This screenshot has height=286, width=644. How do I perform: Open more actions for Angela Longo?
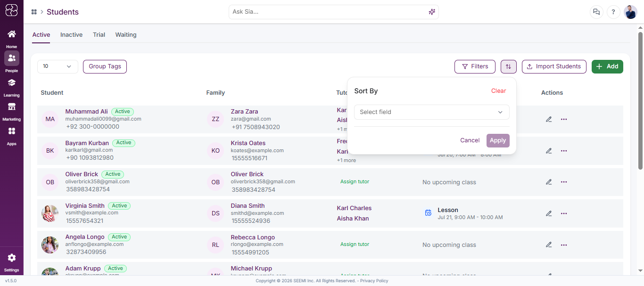click(564, 245)
